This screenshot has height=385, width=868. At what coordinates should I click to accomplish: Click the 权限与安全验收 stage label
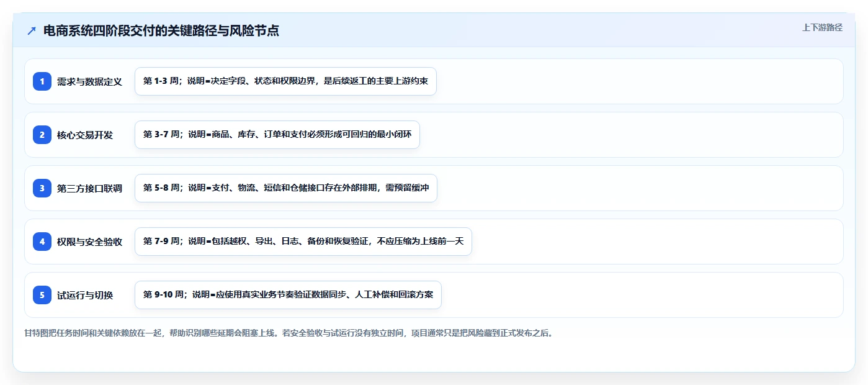[x=89, y=242]
